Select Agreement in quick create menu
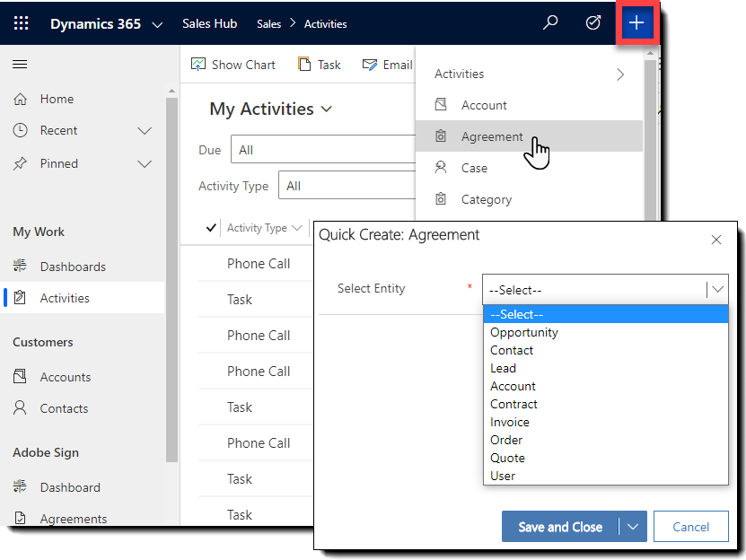The height and width of the screenshot is (560, 746). [x=492, y=136]
